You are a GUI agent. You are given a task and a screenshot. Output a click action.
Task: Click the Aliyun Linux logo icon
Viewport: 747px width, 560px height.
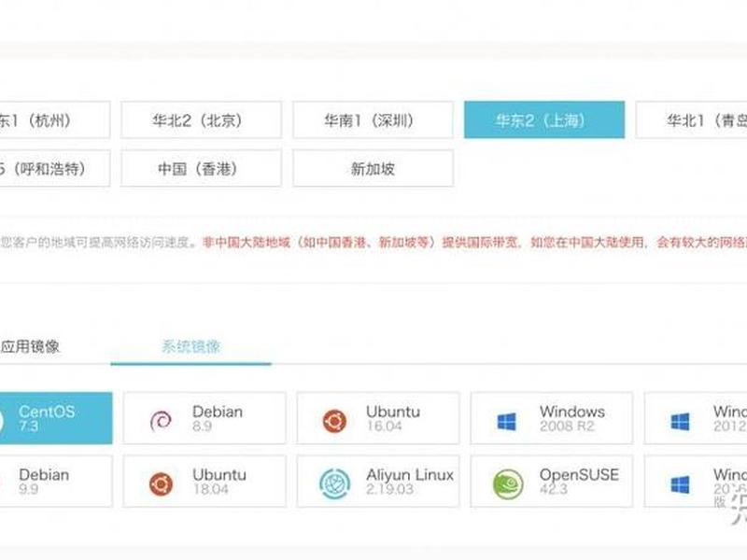click(x=334, y=483)
